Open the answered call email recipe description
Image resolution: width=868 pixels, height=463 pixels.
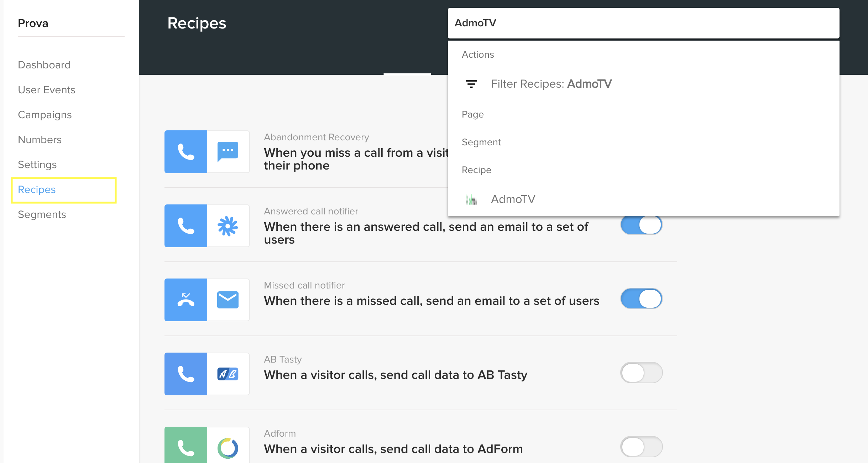[x=426, y=233]
